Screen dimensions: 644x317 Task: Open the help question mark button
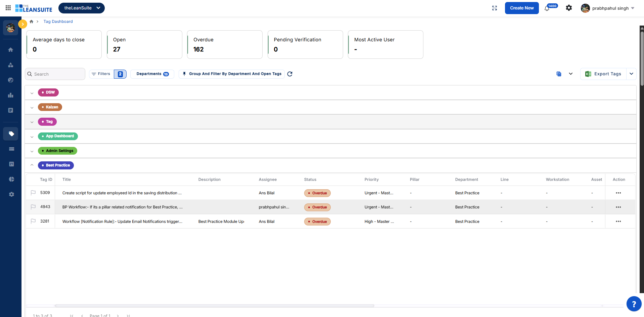tap(634, 304)
